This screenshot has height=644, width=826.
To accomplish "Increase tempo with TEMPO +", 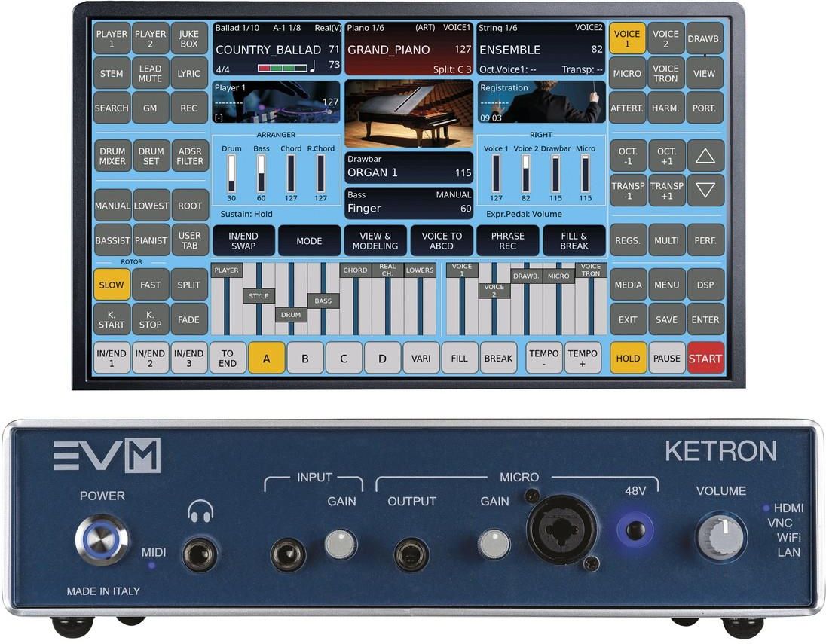I will [x=583, y=358].
